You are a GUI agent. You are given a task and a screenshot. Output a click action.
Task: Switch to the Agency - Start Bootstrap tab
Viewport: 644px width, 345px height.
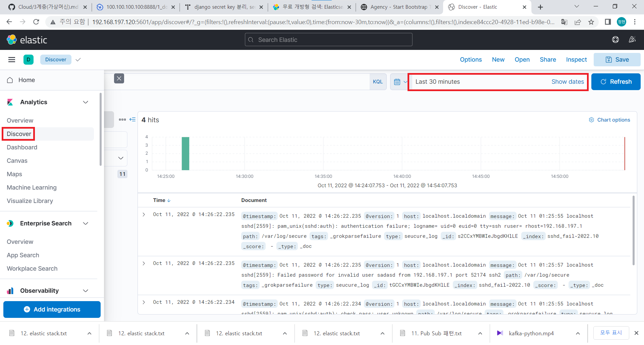pyautogui.click(x=399, y=7)
